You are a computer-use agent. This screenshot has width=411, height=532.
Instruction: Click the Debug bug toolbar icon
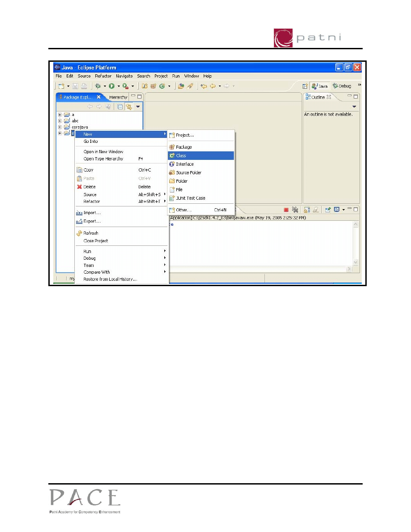click(97, 86)
